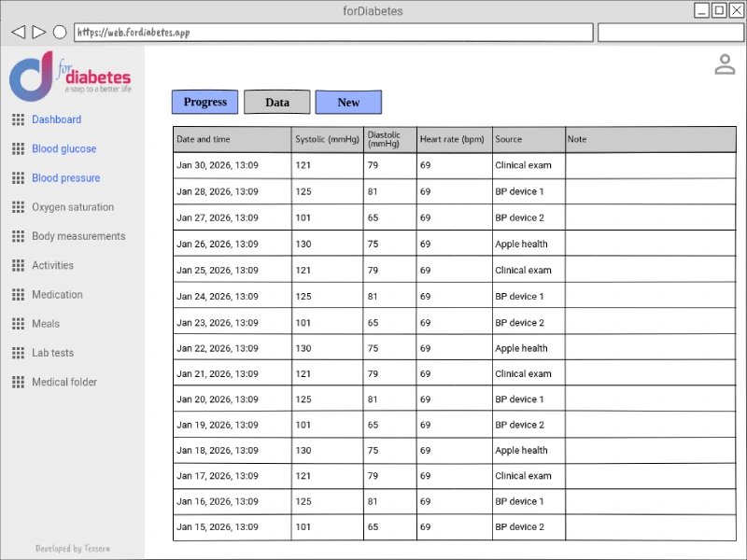Click the browser back arrow

coord(18,32)
